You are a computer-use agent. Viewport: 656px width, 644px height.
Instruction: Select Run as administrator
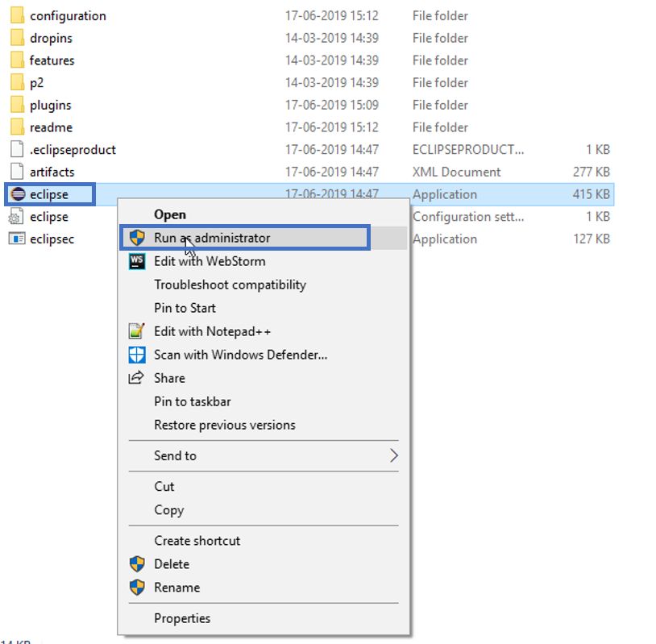pyautogui.click(x=264, y=238)
